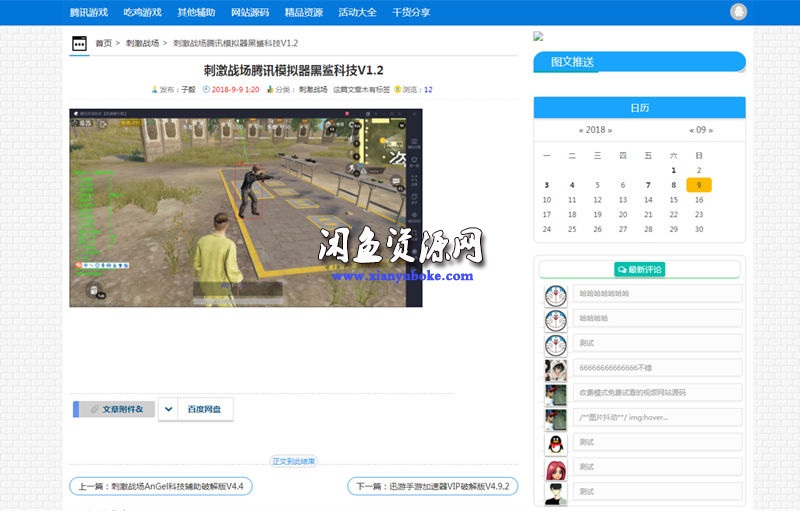Click the calendar icon beside the breadcrumb
This screenshot has width=800, height=511.
[x=79, y=44]
